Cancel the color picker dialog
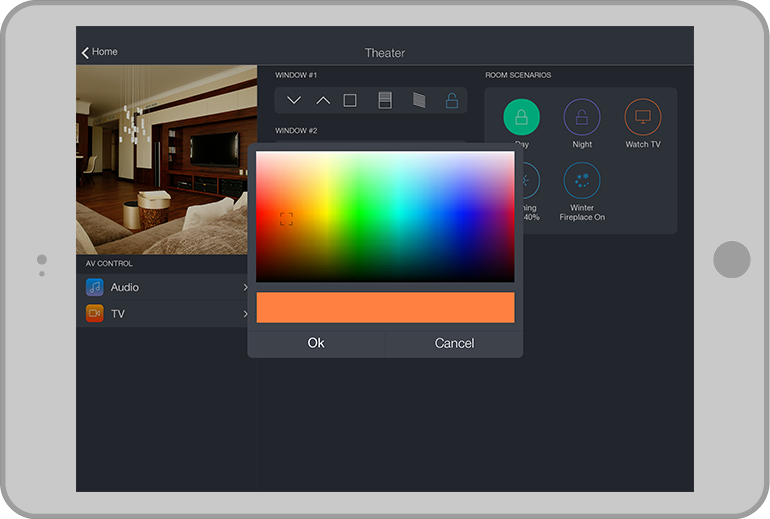Image resolution: width=770 pixels, height=519 pixels. [454, 343]
